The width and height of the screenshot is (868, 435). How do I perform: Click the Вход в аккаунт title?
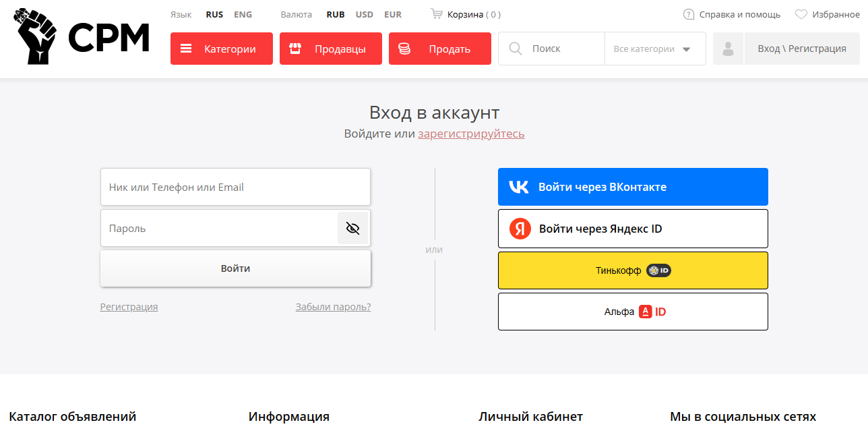434,112
